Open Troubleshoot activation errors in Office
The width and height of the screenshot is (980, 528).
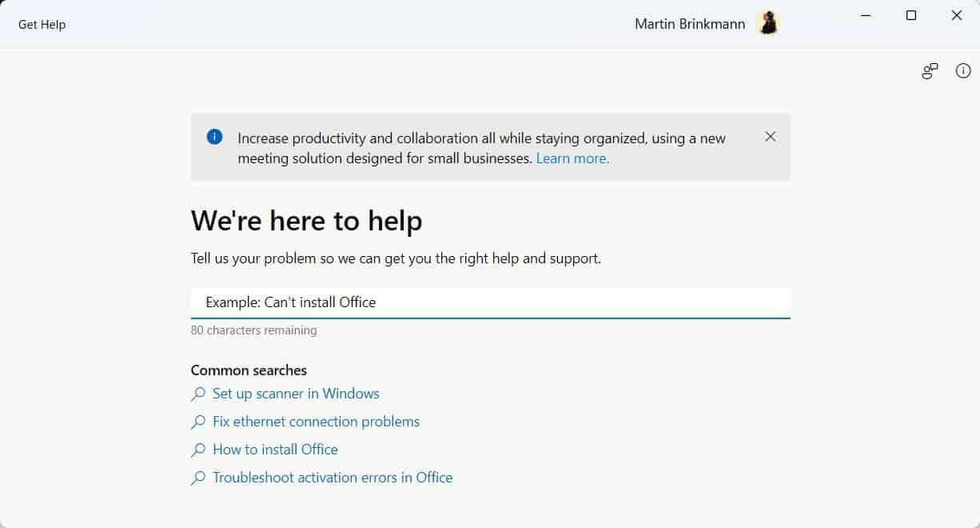point(333,478)
